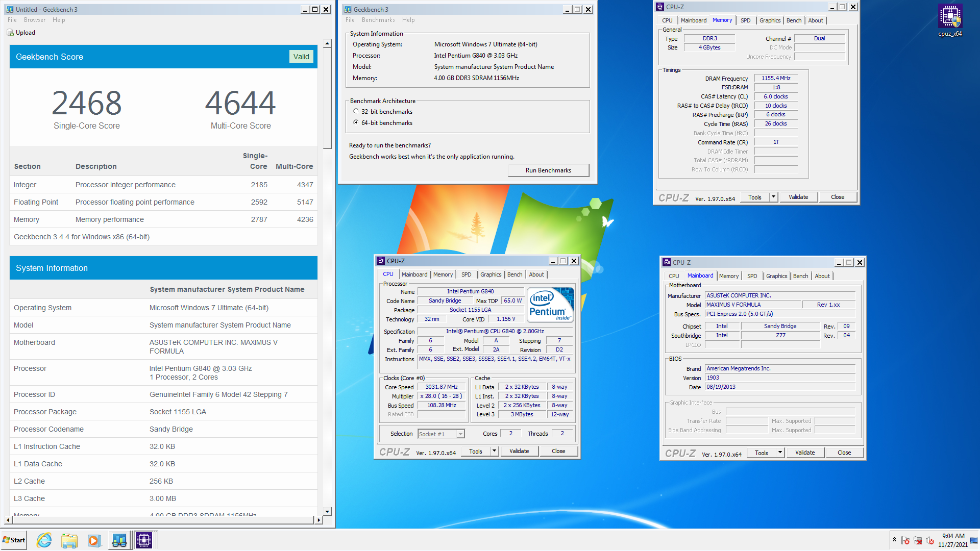Open Graphics tab in CPU-Z Mainboard window
The width and height of the screenshot is (980, 551).
776,276
